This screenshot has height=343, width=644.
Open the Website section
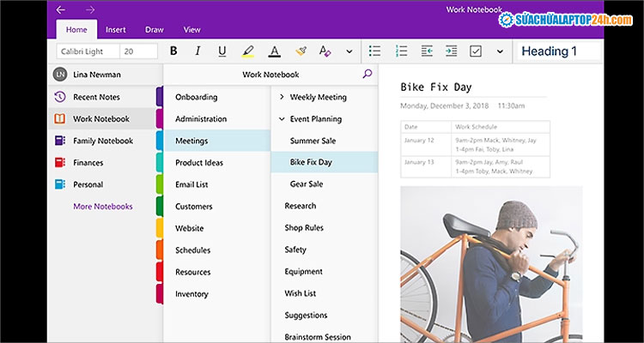point(217,228)
